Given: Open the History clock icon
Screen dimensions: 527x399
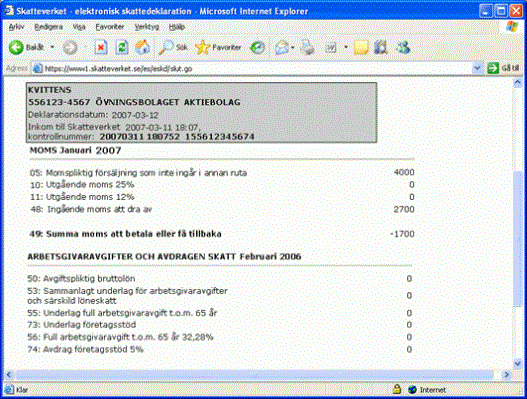Looking at the screenshot, I should (x=257, y=47).
